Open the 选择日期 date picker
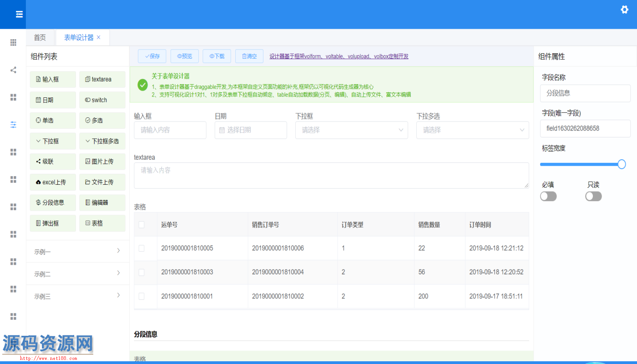The width and height of the screenshot is (637, 364). (251, 130)
